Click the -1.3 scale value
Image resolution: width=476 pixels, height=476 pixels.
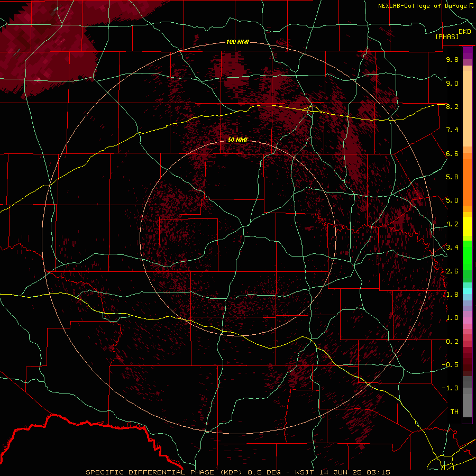pyautogui.click(x=450, y=388)
